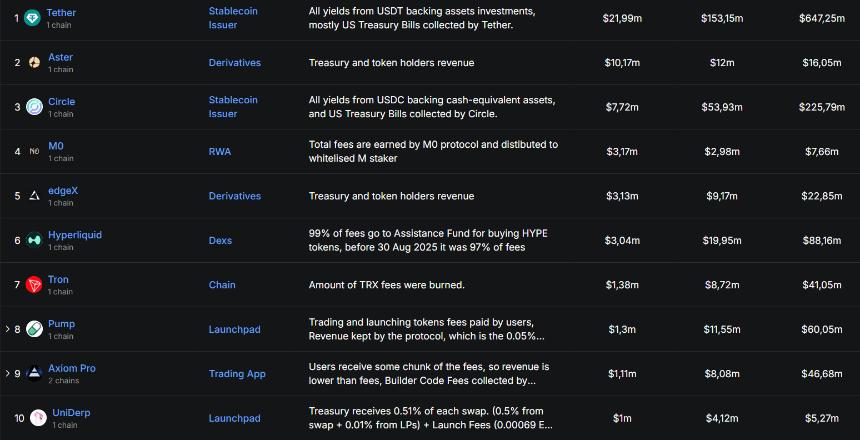
Task: Open the UniDerp protocol link
Action: pyautogui.click(x=73, y=412)
